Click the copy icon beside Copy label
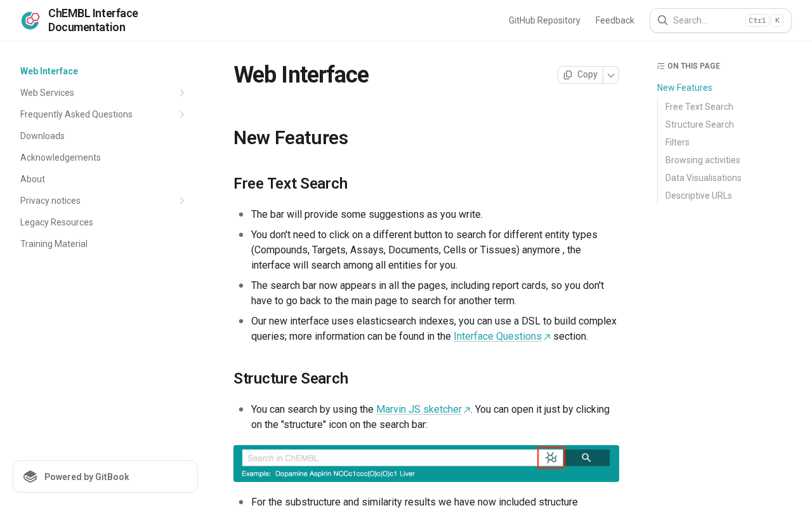812x508 pixels. tap(568, 75)
